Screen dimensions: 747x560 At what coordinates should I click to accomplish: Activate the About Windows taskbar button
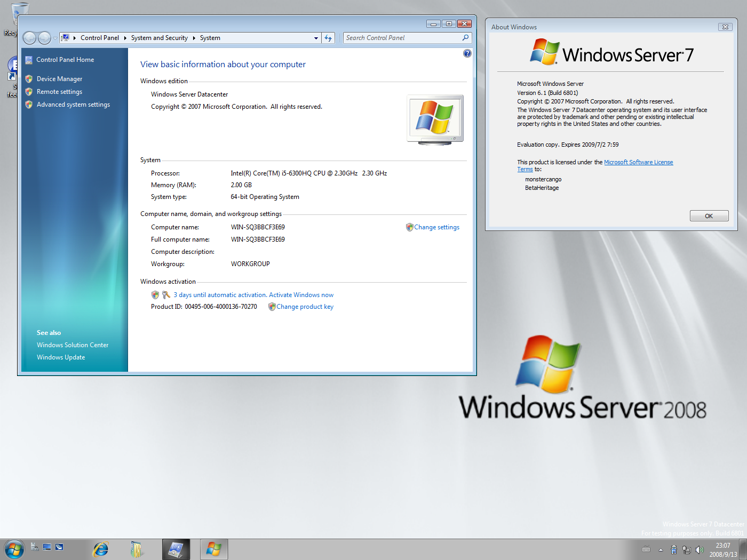click(x=214, y=549)
